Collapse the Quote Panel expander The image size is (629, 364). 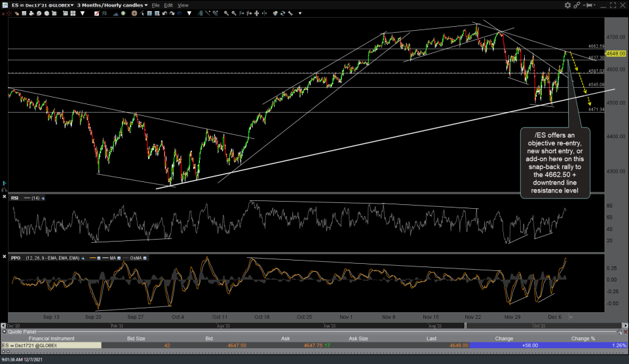(4, 332)
